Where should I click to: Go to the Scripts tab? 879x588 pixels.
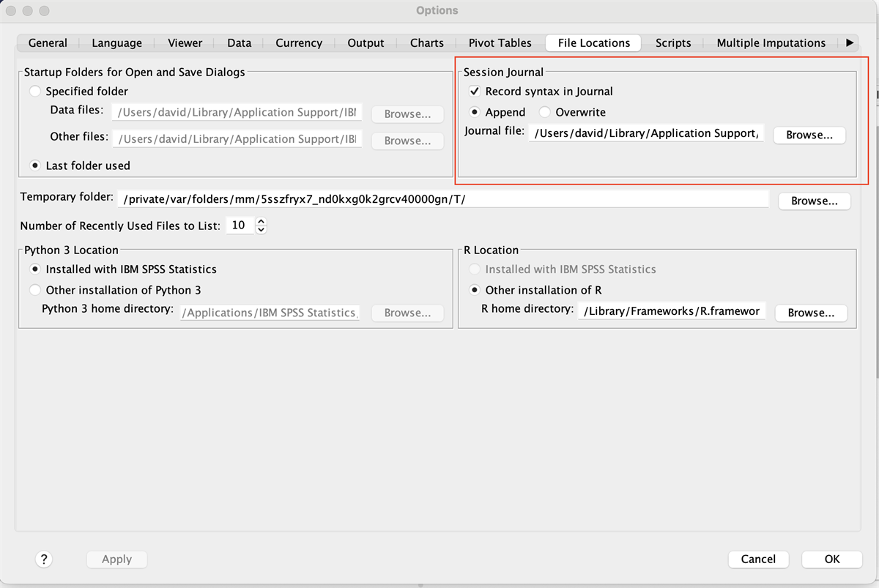click(x=672, y=43)
